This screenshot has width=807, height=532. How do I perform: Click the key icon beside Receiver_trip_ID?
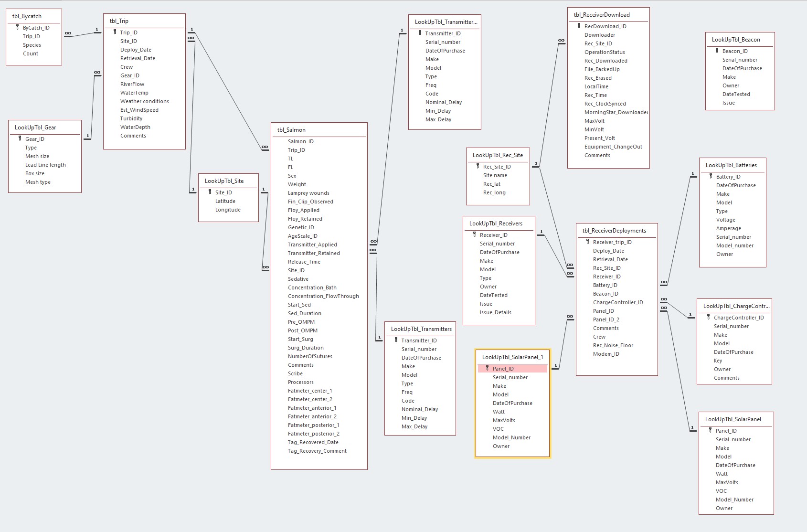point(587,242)
